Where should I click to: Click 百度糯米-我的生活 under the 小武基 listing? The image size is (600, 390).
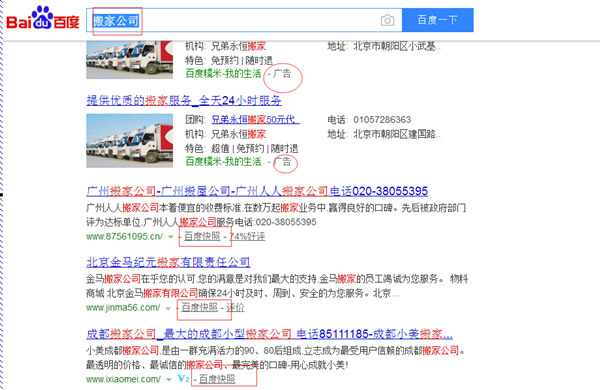[223, 73]
